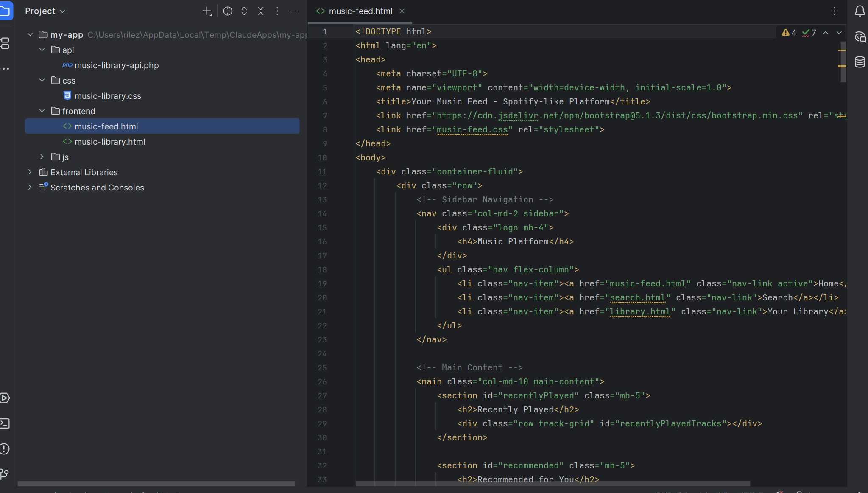Screen dimensions: 868x493
Task: Open the Database tool window icon
Action: pos(860,62)
